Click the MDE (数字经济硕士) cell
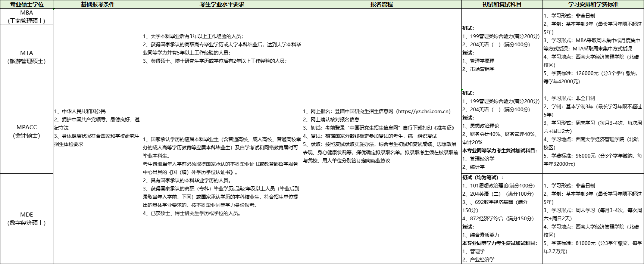644x264 pixels. [x=26, y=218]
